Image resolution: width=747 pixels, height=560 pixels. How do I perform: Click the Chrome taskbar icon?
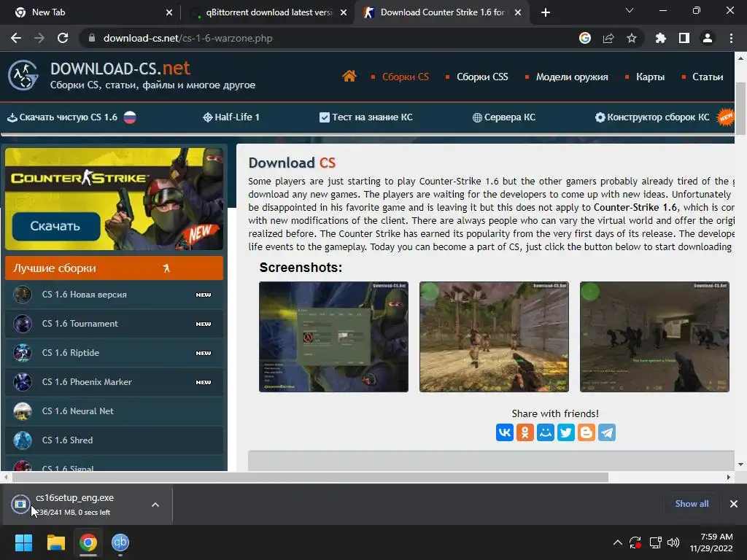[x=88, y=542]
